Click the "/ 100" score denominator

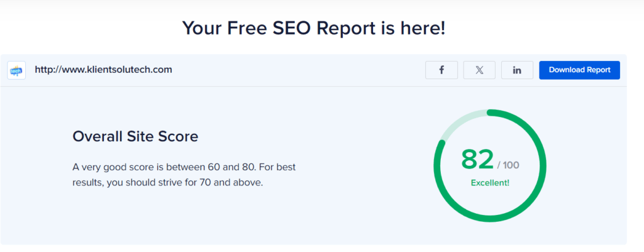[508, 165]
